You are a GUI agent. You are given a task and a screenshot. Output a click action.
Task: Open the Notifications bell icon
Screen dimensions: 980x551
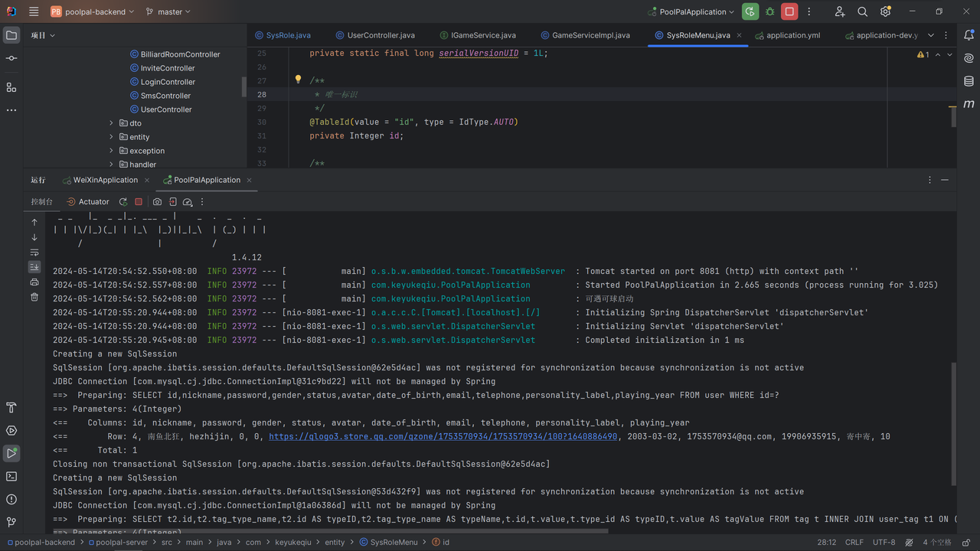[x=969, y=35]
